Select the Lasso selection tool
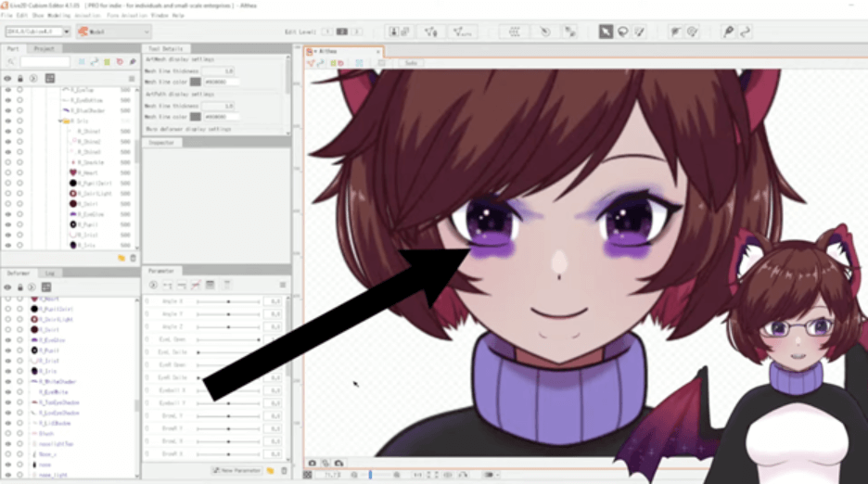Screen dimensions: 868x484 click(622, 32)
